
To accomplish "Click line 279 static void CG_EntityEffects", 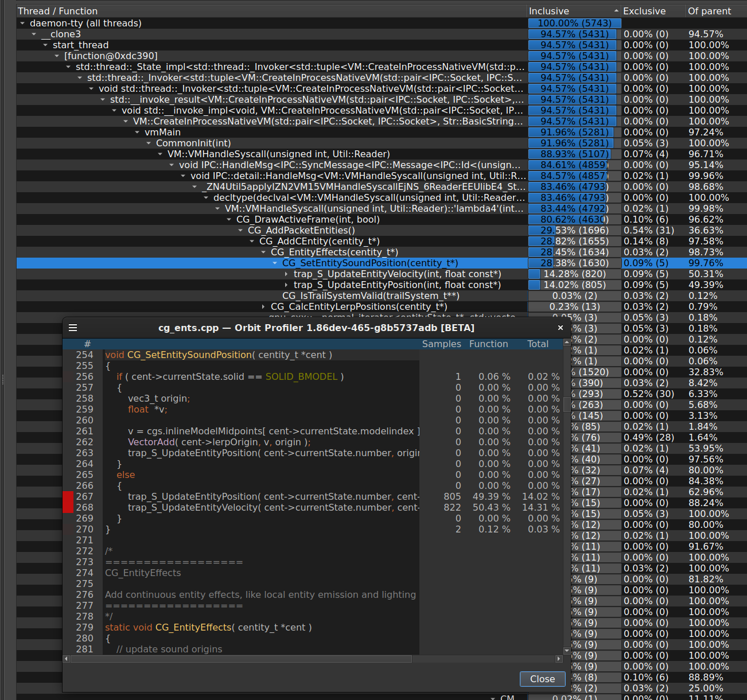I will 208,628.
